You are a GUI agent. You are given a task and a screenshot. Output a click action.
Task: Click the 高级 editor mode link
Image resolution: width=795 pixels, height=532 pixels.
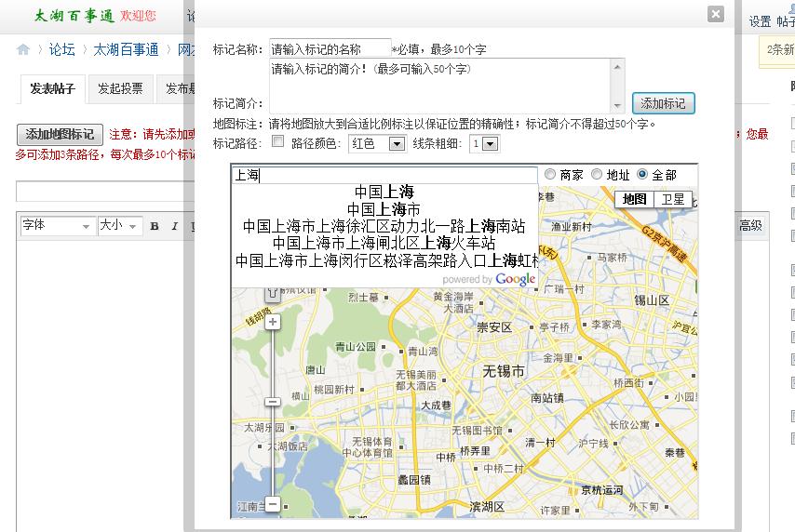[750, 225]
